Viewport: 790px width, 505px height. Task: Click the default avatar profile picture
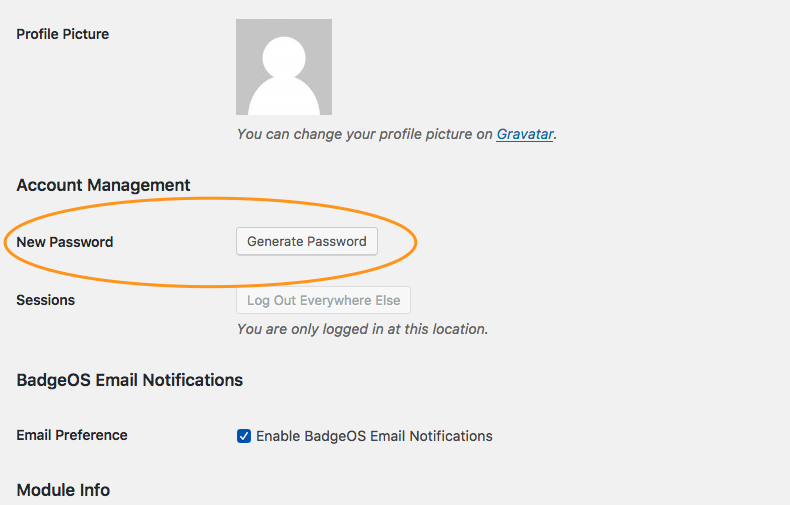click(284, 67)
